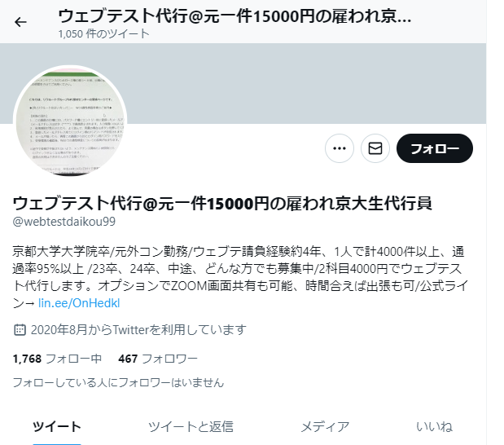Open the three-dot more options menu
Viewport: 504px width, 445px height.
click(x=340, y=148)
